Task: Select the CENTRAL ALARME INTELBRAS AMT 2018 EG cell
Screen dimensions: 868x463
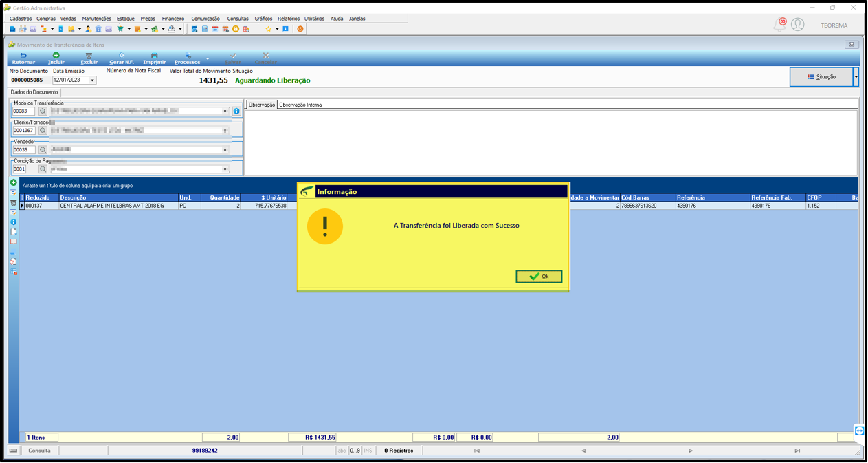Action: (x=118, y=206)
